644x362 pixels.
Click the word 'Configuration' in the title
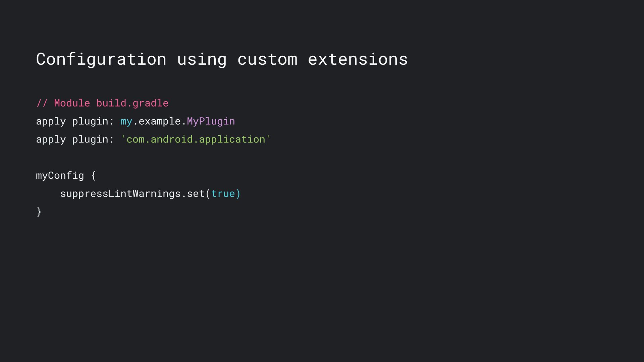[x=101, y=60]
